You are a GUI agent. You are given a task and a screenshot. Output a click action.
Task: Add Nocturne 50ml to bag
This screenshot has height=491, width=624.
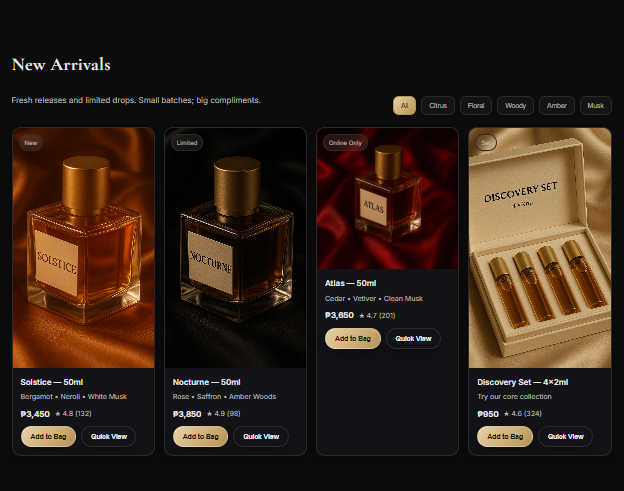click(201, 436)
